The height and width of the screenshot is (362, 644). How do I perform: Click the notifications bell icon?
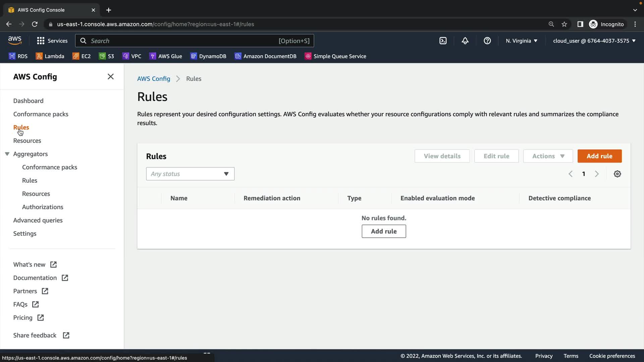click(465, 41)
